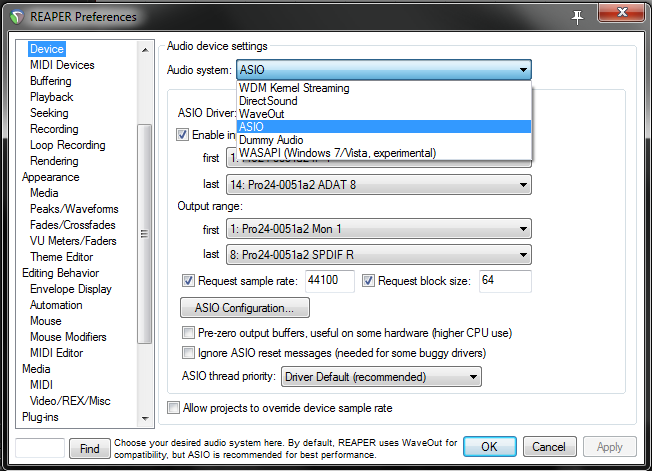This screenshot has width=652, height=471.
Task: Open Fades/Crossfades preferences
Action: (73, 225)
